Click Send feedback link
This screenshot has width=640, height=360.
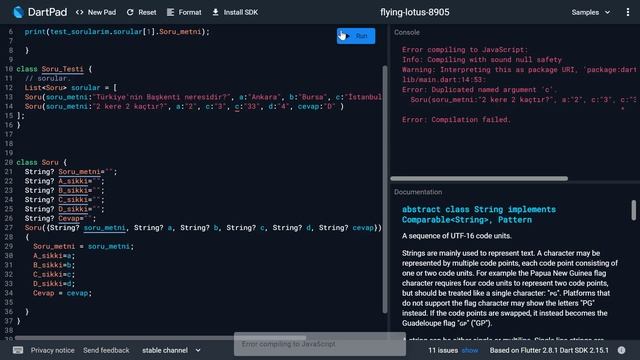(106, 350)
